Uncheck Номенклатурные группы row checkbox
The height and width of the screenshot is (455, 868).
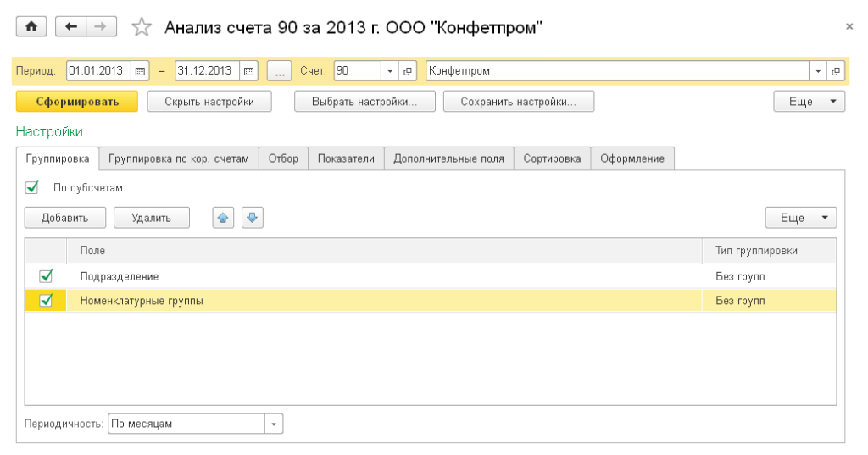[46, 300]
